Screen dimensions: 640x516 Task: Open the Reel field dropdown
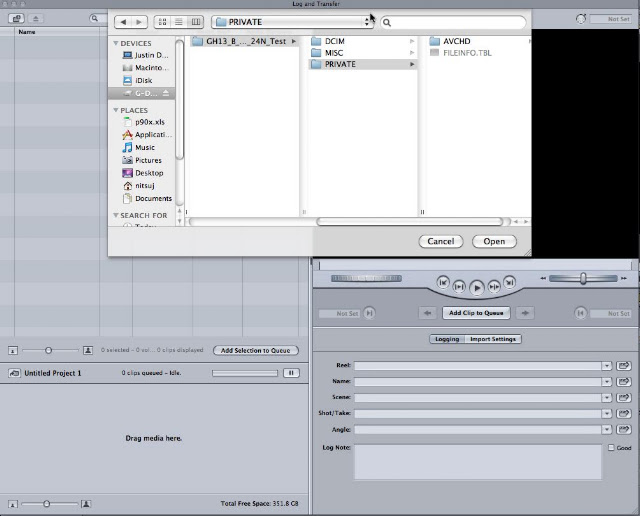[x=607, y=366]
